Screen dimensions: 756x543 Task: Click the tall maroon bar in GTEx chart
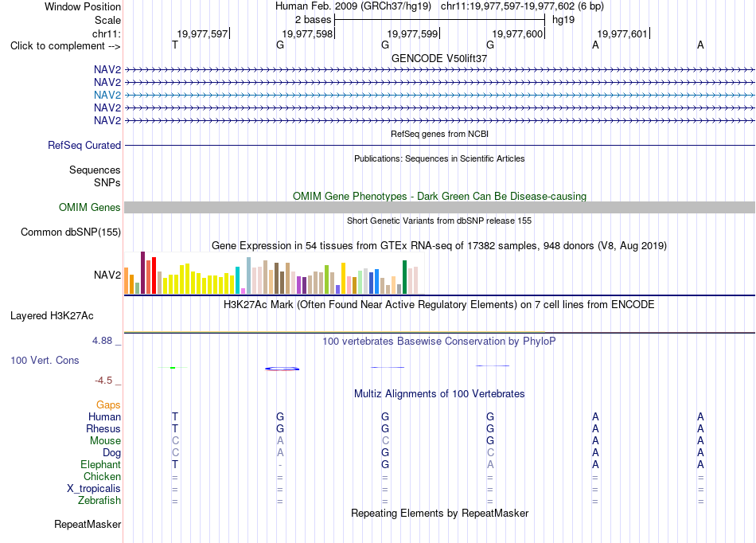coord(142,272)
